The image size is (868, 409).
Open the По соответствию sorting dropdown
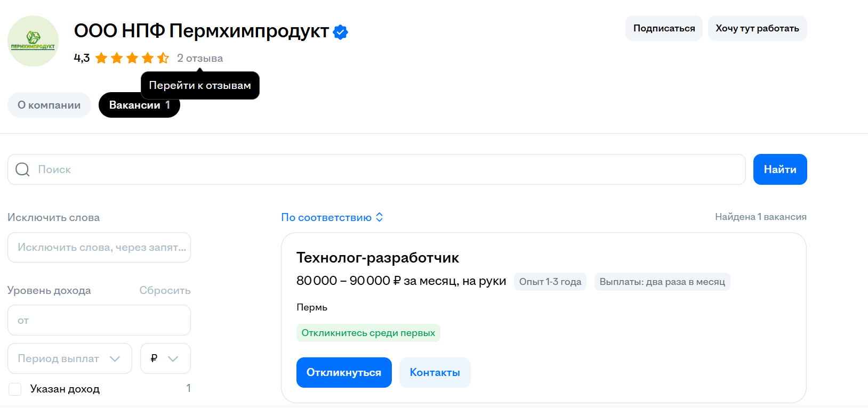326,217
